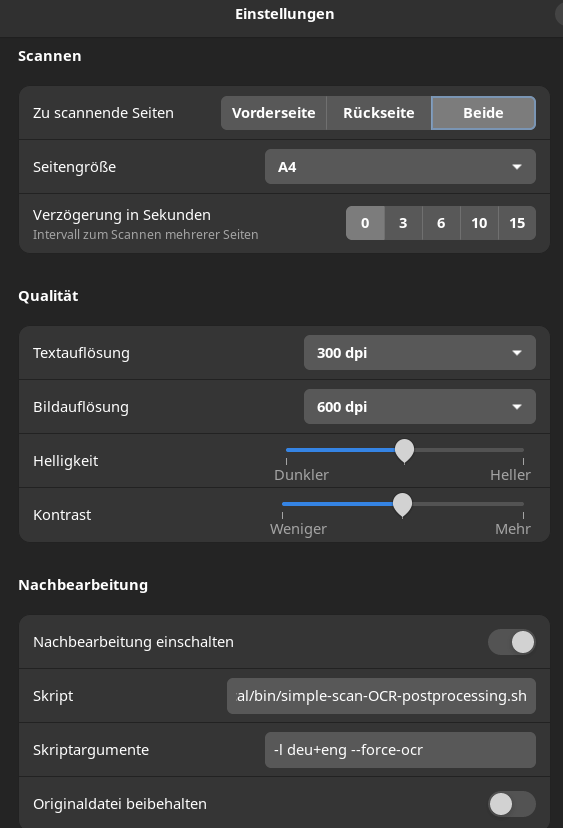Image resolution: width=563 pixels, height=828 pixels.
Task: Open Bildauflösung 600 dpi dropdown
Action: pyautogui.click(x=420, y=407)
